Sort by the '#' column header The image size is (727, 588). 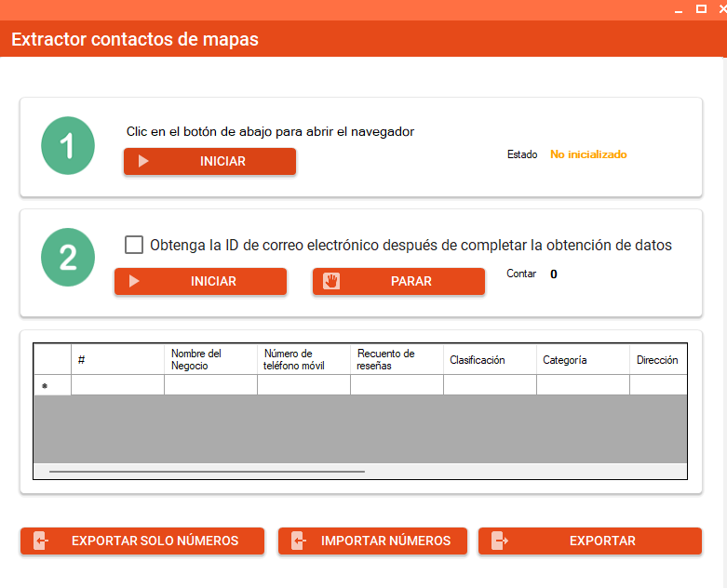pos(117,360)
